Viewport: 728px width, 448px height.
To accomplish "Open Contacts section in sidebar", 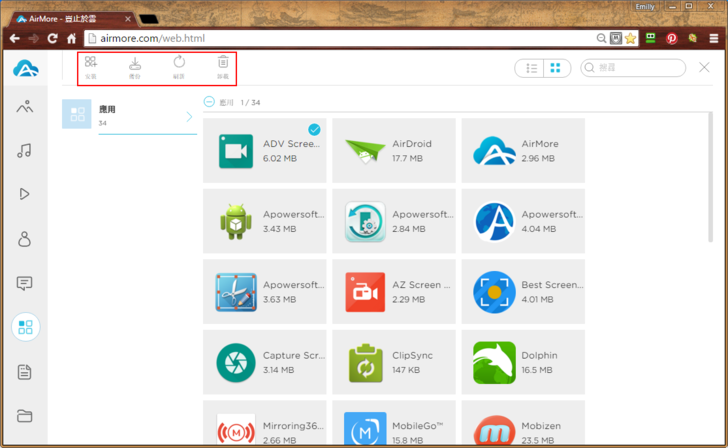I will [x=24, y=239].
